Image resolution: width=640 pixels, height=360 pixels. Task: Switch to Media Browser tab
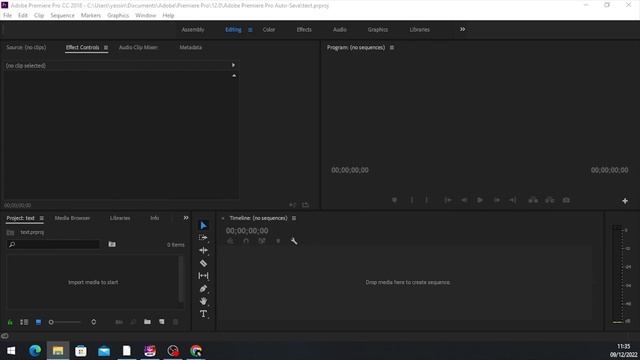[x=72, y=218]
